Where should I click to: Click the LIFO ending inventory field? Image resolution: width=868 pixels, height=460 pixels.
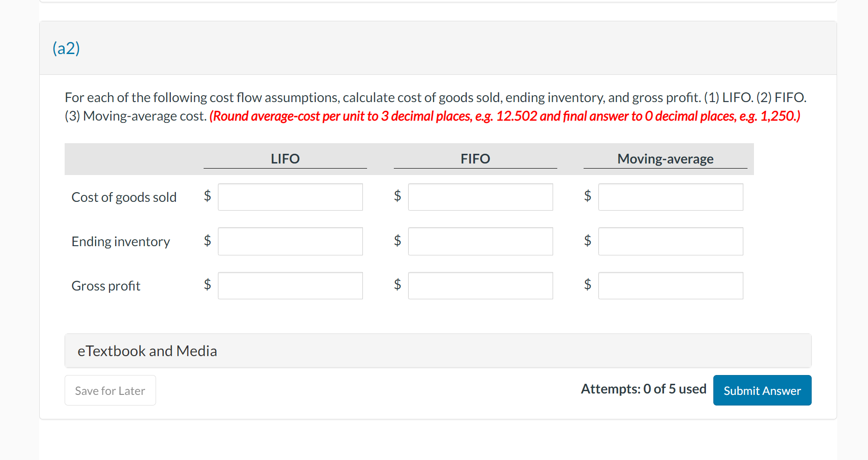coord(290,241)
